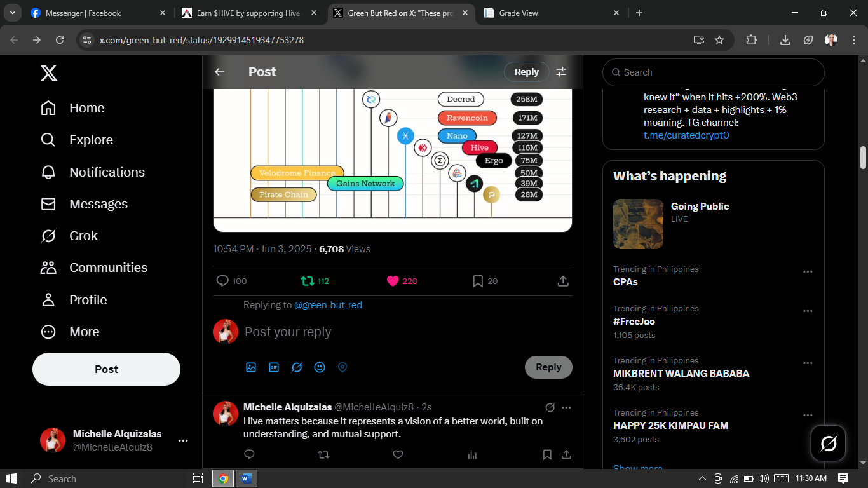This screenshot has height=488, width=868.
Task: Open Explore in sidebar
Action: pos(76,140)
